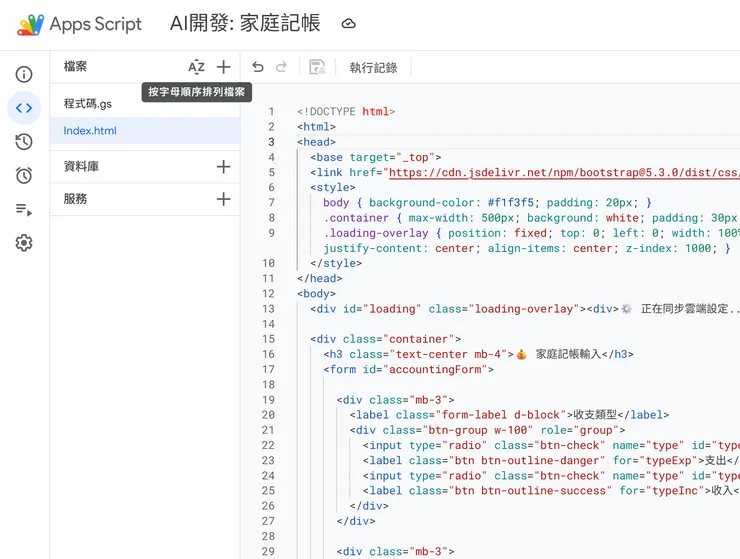
Task: Click the <html> tag on line 2
Action: [x=316, y=127]
